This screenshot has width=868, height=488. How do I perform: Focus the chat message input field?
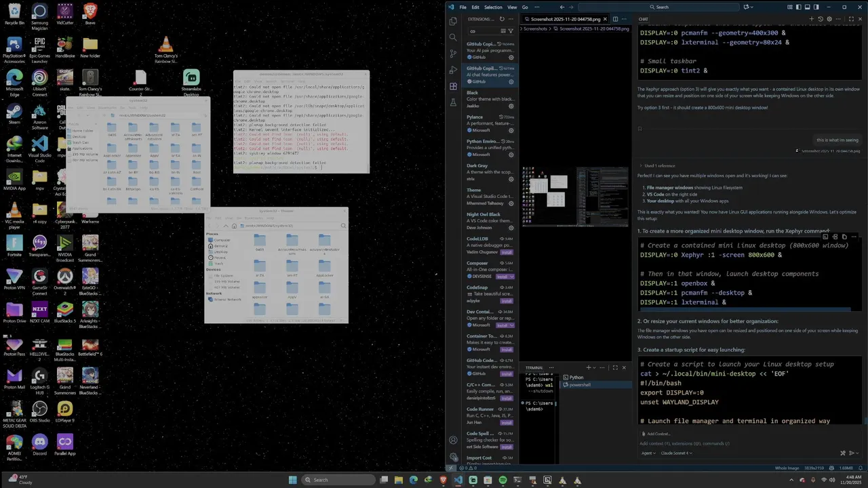click(x=749, y=443)
